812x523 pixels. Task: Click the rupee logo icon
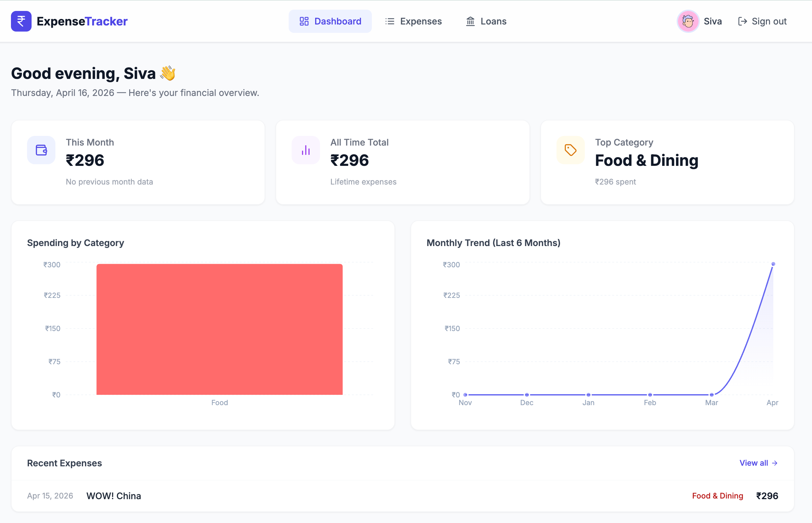point(21,21)
